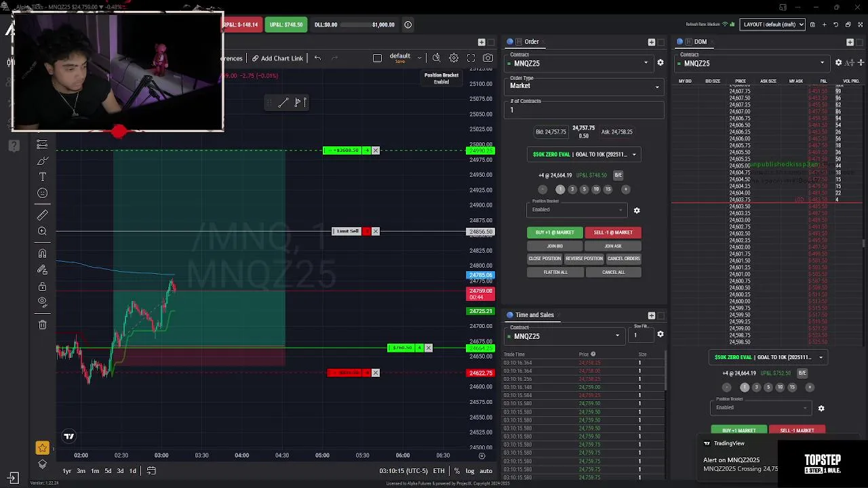Lock all drawing tools
This screenshot has height=488, width=868.
(x=42, y=286)
